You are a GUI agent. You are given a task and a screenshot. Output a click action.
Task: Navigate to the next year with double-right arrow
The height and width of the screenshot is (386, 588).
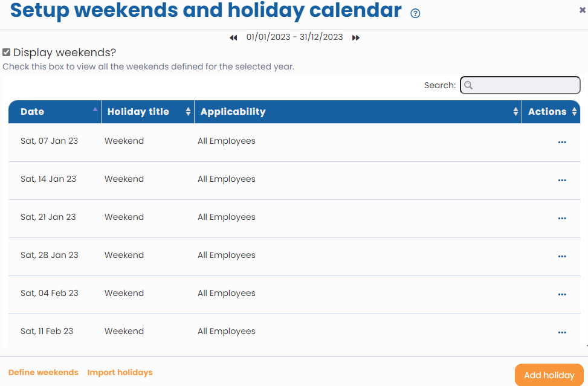click(356, 37)
